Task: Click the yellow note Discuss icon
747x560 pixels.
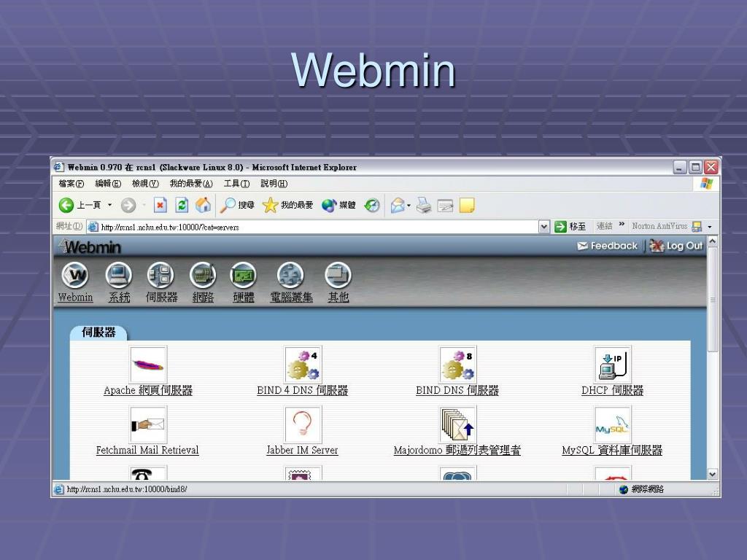Action: tap(467, 205)
